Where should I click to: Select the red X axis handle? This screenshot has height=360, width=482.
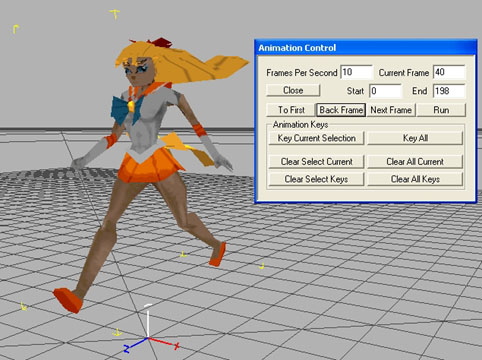(164, 343)
